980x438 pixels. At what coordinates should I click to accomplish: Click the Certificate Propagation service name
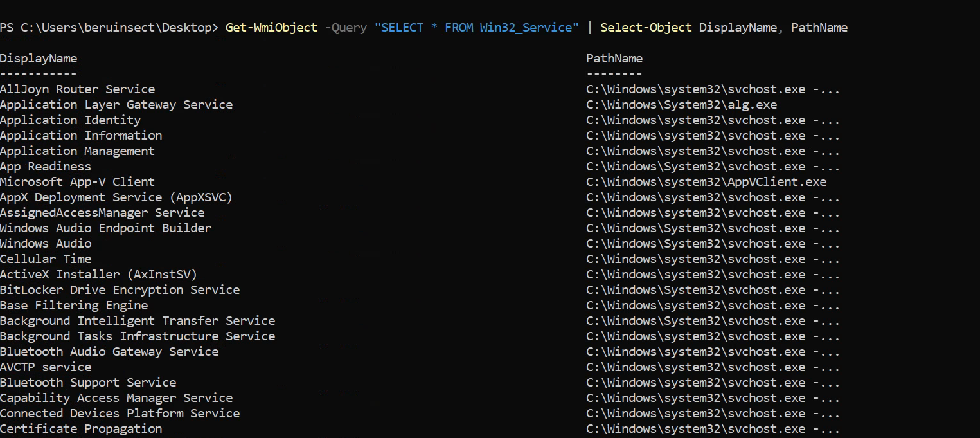[81, 429]
